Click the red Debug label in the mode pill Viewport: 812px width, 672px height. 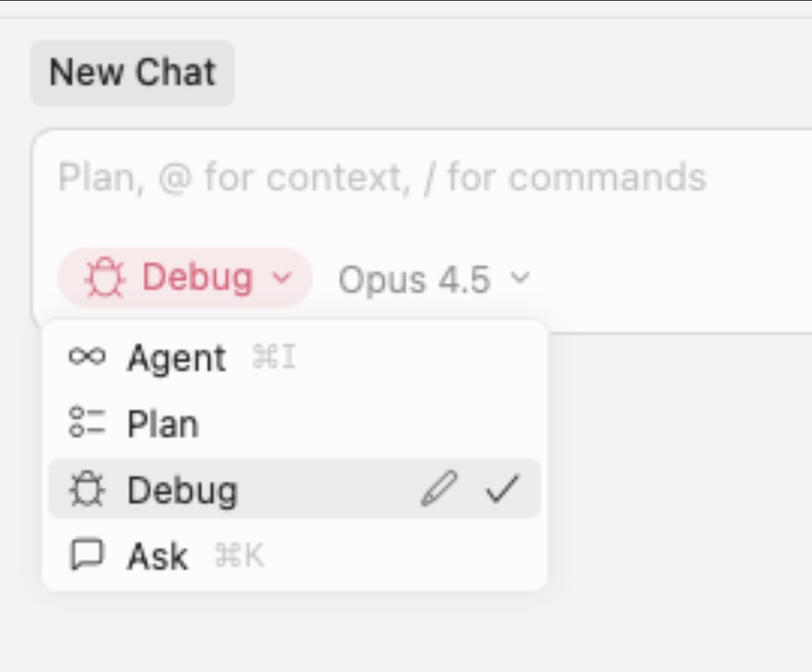point(197,278)
